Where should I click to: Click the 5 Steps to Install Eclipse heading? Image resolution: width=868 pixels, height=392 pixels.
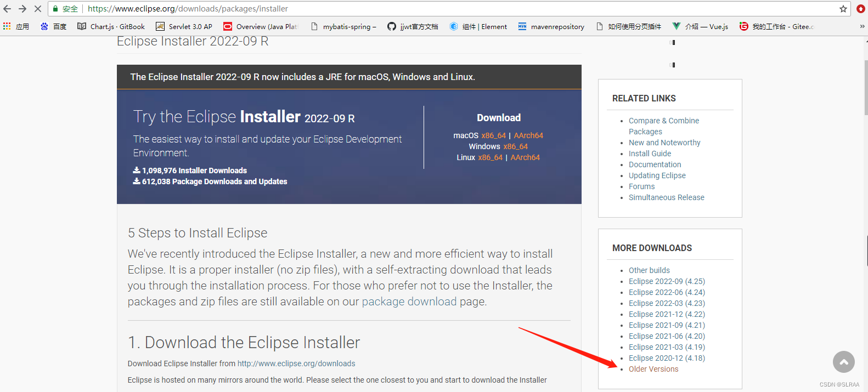coord(198,233)
